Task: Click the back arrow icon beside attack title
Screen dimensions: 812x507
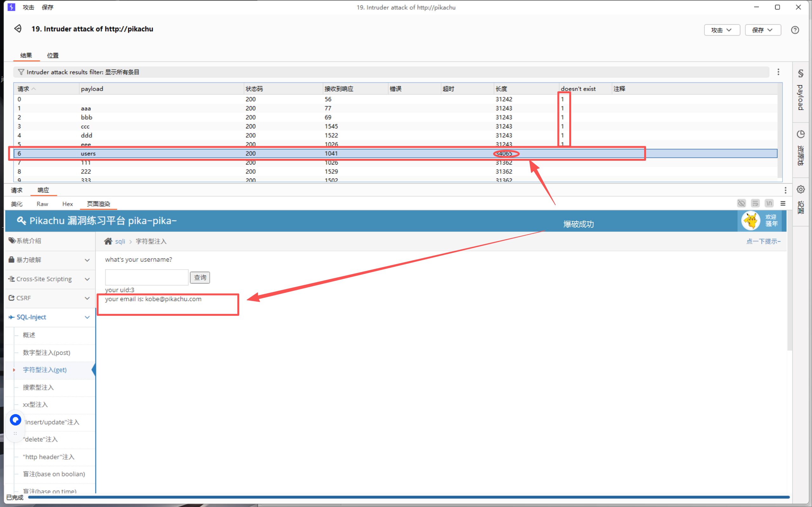Action: [18, 29]
